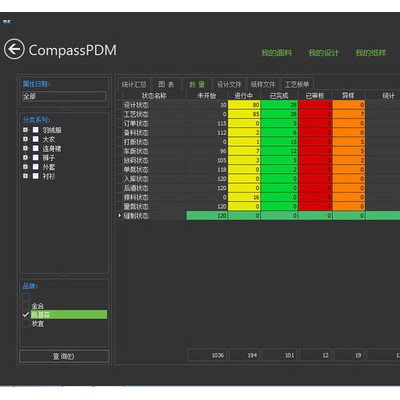
Task: Switch to the 图表 tab
Action: (166, 84)
